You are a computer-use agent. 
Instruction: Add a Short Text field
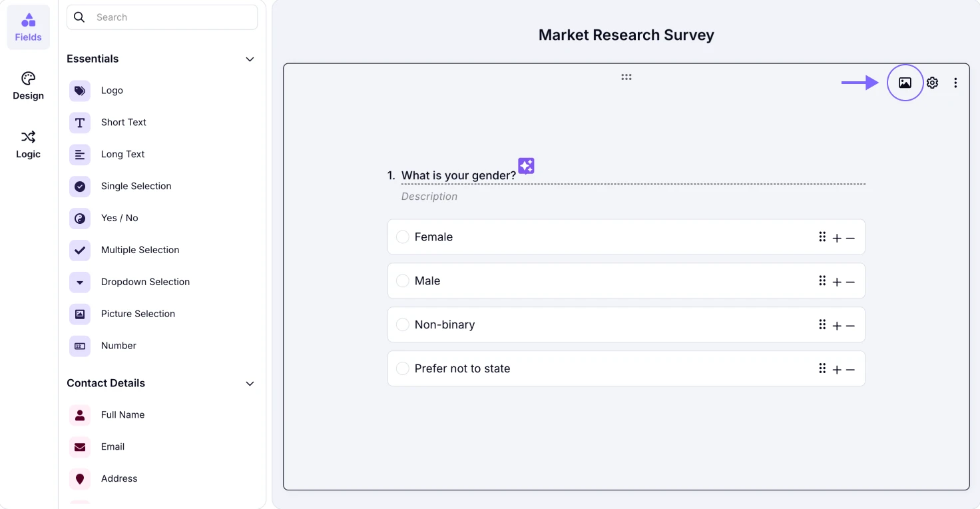pyautogui.click(x=123, y=123)
